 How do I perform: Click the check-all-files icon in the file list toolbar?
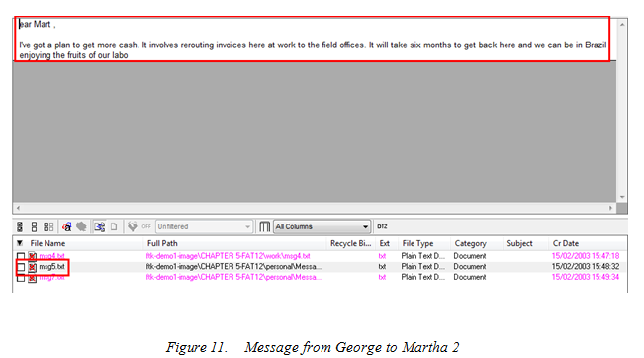pos(20,226)
